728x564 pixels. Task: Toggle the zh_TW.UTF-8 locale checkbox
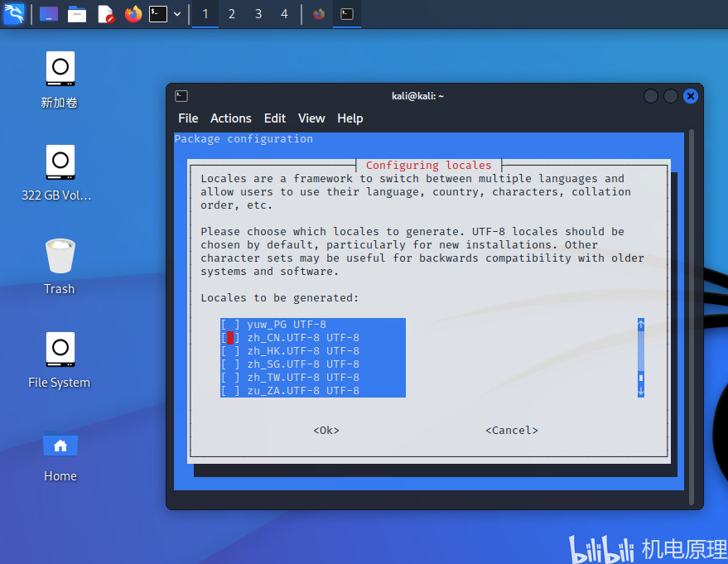230,378
